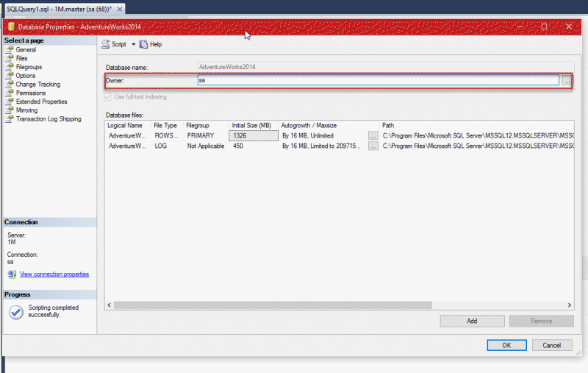The width and height of the screenshot is (588, 373).
Task: Click the Add file button
Action: 472,321
